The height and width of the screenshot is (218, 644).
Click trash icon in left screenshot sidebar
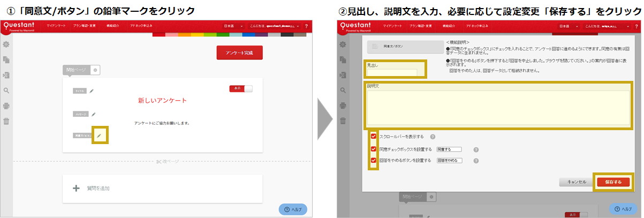coord(6,121)
